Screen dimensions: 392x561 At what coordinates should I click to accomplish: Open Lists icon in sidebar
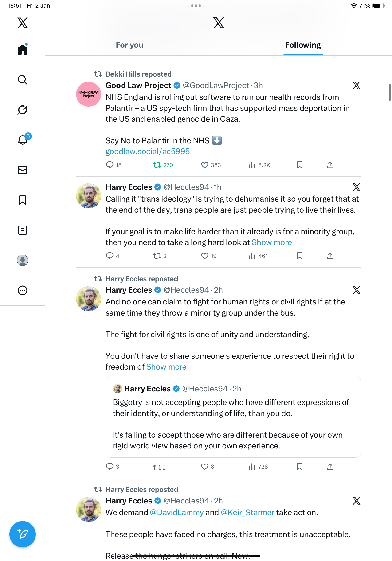(x=23, y=230)
